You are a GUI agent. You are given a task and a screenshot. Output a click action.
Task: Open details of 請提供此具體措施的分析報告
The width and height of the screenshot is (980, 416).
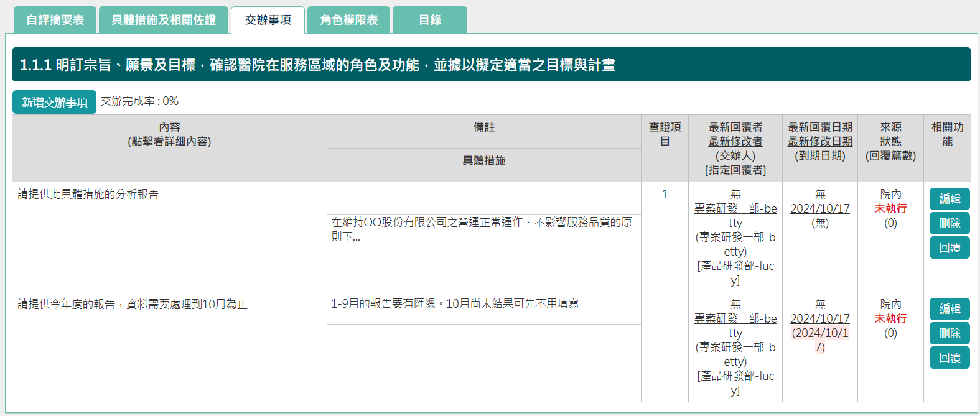[x=88, y=194]
